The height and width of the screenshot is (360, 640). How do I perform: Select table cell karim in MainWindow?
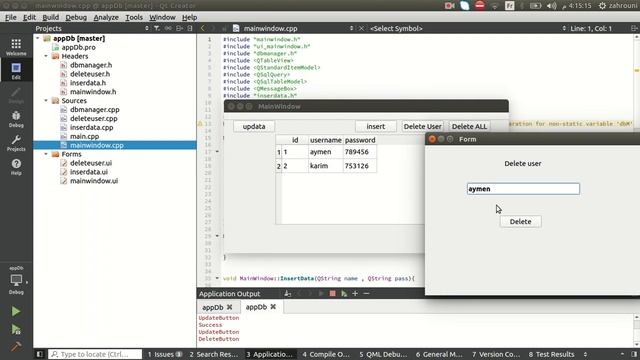(325, 166)
